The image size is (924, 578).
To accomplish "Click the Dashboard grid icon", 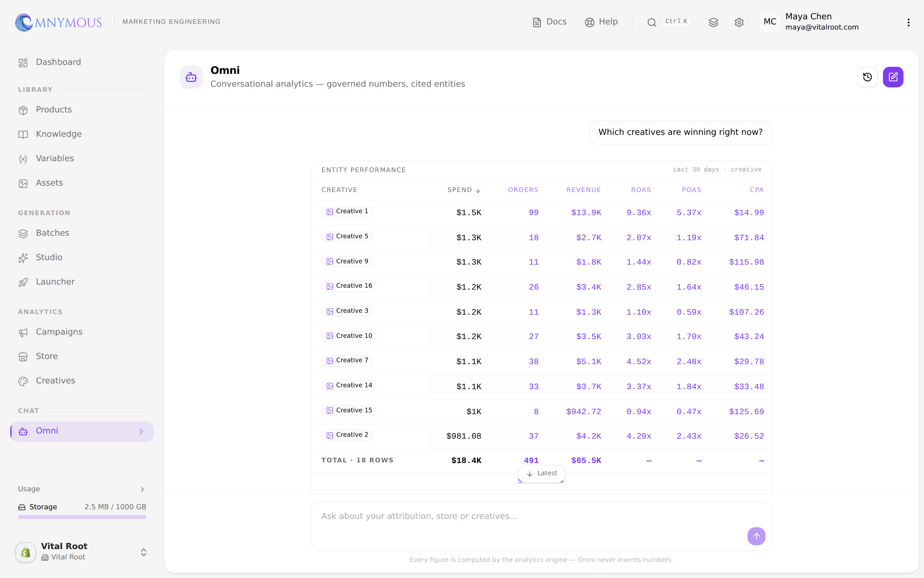I will (x=23, y=63).
